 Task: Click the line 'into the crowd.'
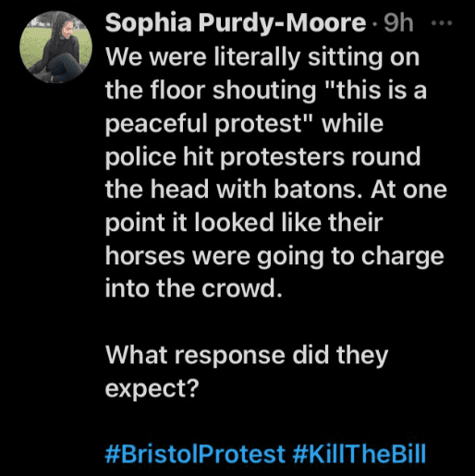(194, 288)
